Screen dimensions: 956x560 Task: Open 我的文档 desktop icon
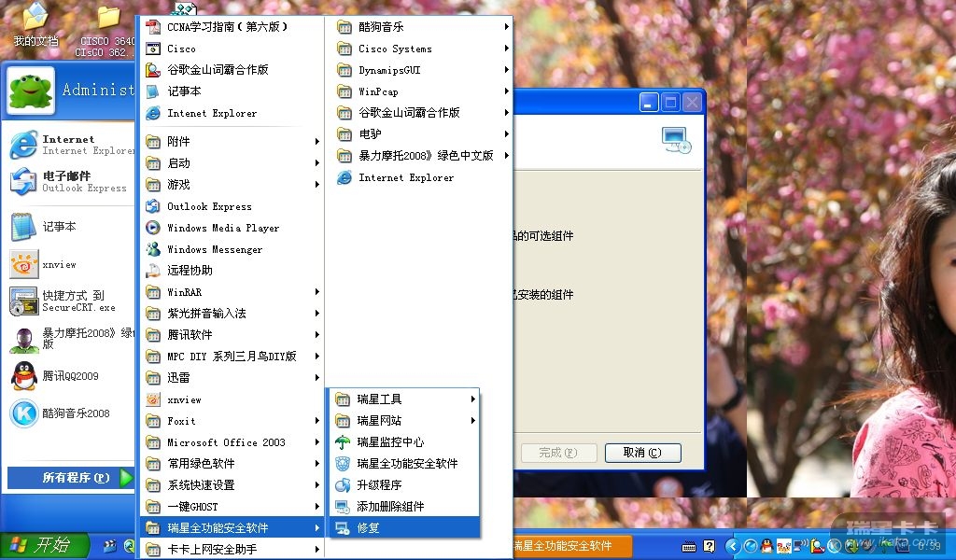[x=36, y=24]
